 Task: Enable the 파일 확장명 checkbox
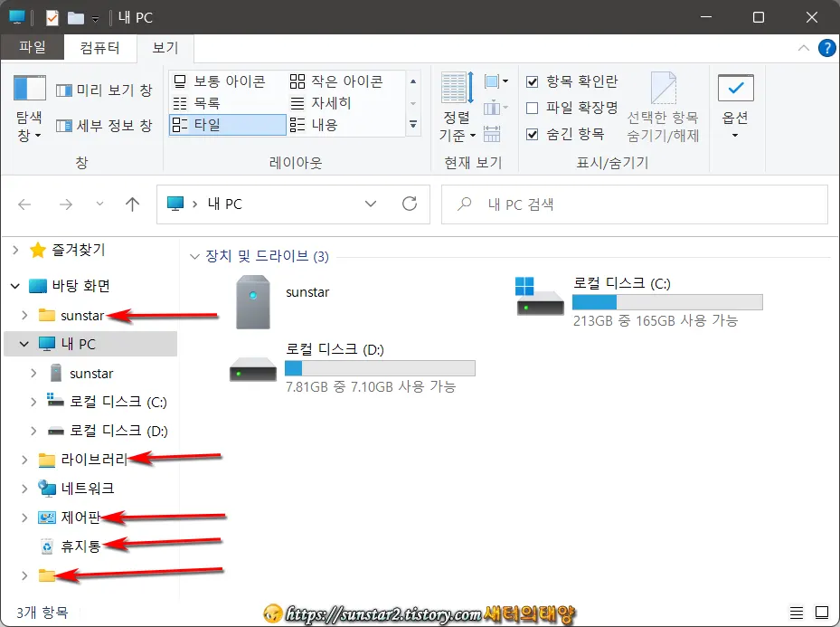click(x=534, y=106)
